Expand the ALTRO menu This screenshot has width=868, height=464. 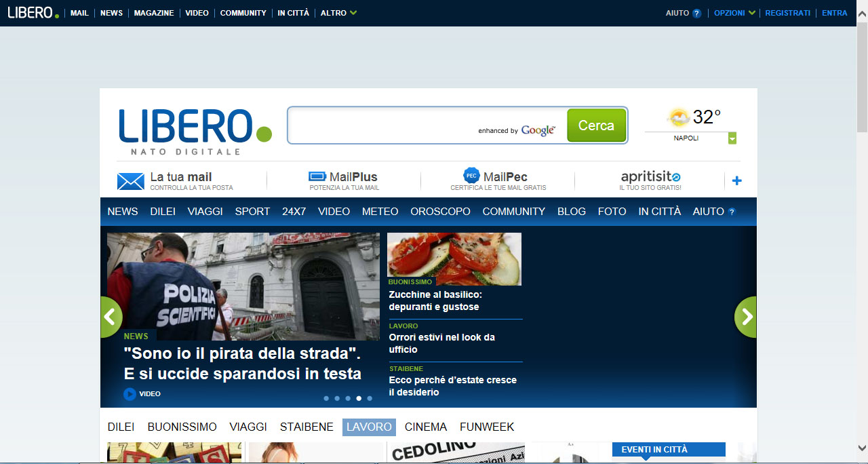pos(338,12)
